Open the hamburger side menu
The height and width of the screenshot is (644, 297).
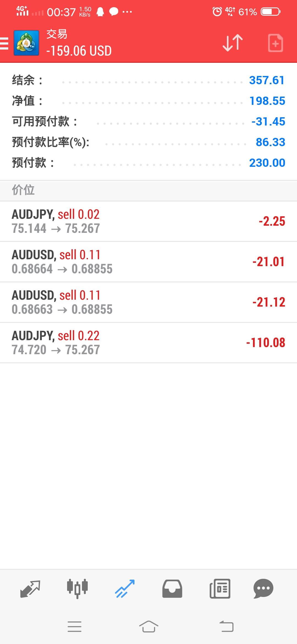click(x=4, y=43)
